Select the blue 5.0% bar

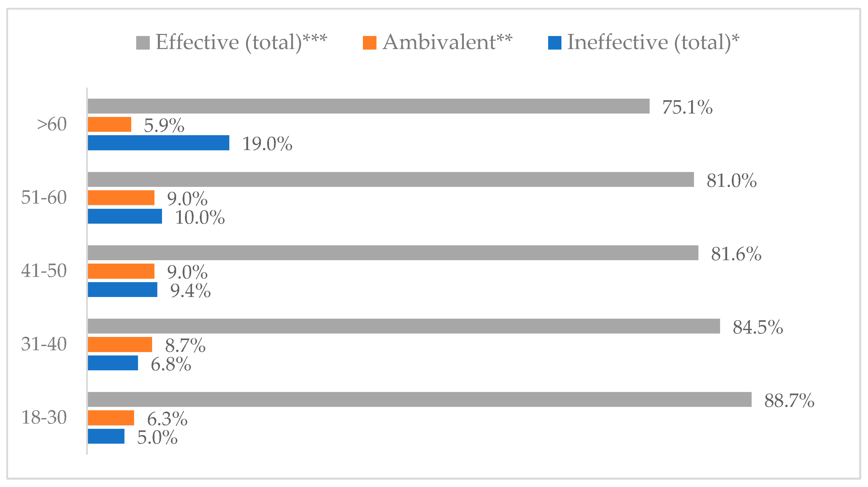106,436
